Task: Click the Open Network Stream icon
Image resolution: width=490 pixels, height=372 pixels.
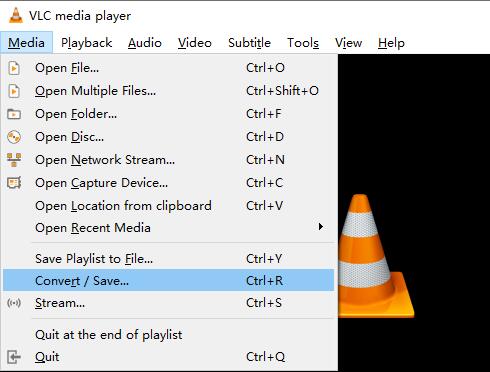Action: click(x=14, y=160)
